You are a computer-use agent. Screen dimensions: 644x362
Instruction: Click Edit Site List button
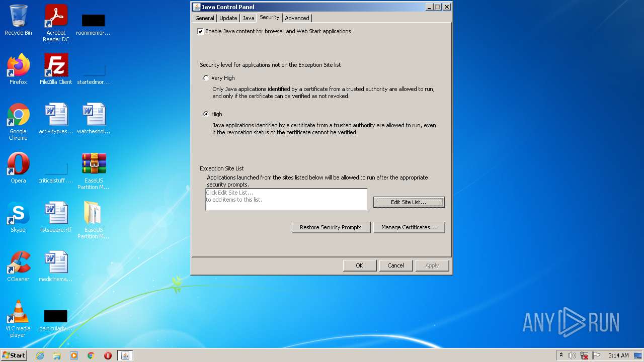(x=409, y=202)
